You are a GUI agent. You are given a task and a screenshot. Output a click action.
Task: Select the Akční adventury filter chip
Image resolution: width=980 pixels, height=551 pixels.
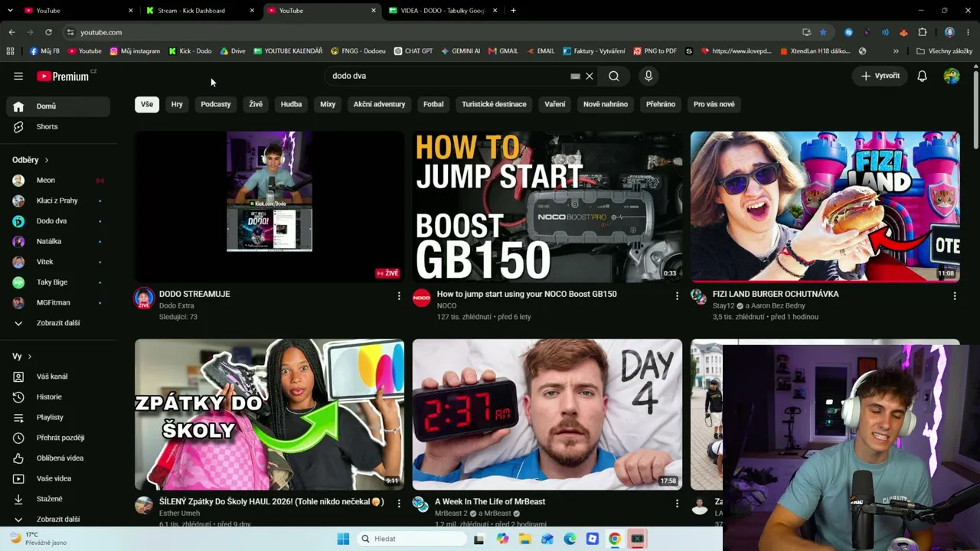point(380,104)
